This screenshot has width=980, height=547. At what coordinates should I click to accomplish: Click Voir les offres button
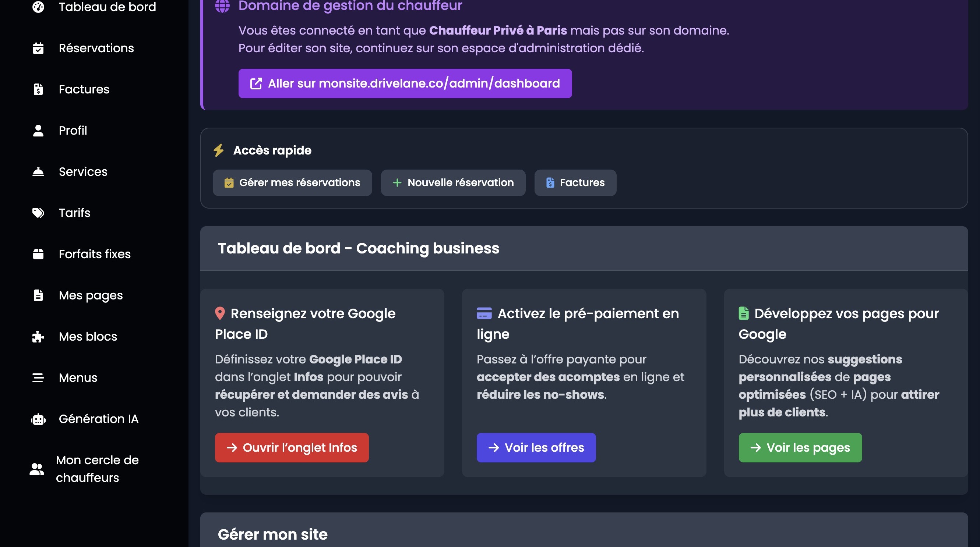click(x=536, y=447)
